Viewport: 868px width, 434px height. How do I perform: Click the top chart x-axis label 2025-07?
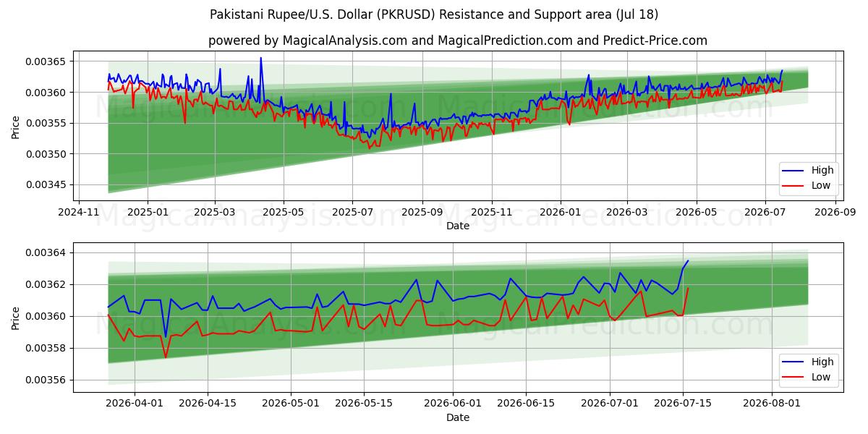(352, 212)
